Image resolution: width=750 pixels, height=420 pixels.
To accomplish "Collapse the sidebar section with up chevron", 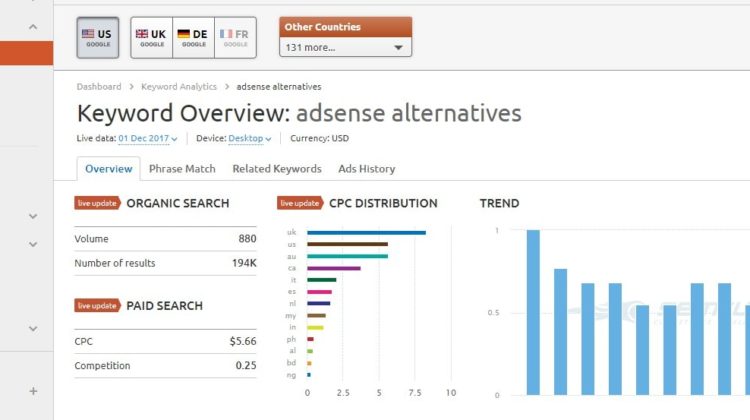I will 33,27.
